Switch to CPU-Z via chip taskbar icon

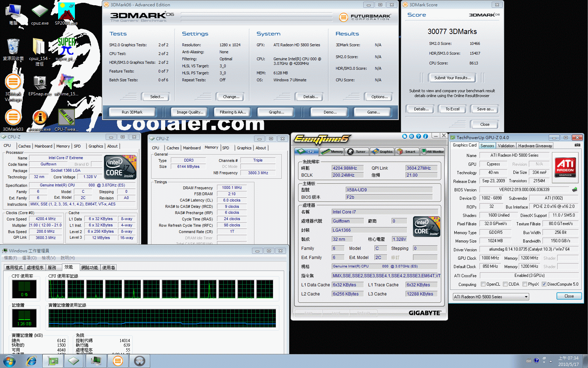coord(74,361)
